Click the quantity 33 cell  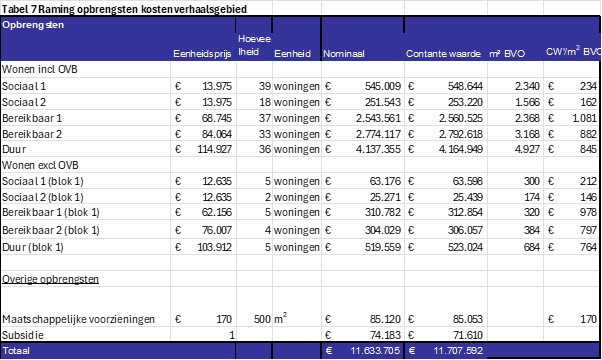click(265, 134)
